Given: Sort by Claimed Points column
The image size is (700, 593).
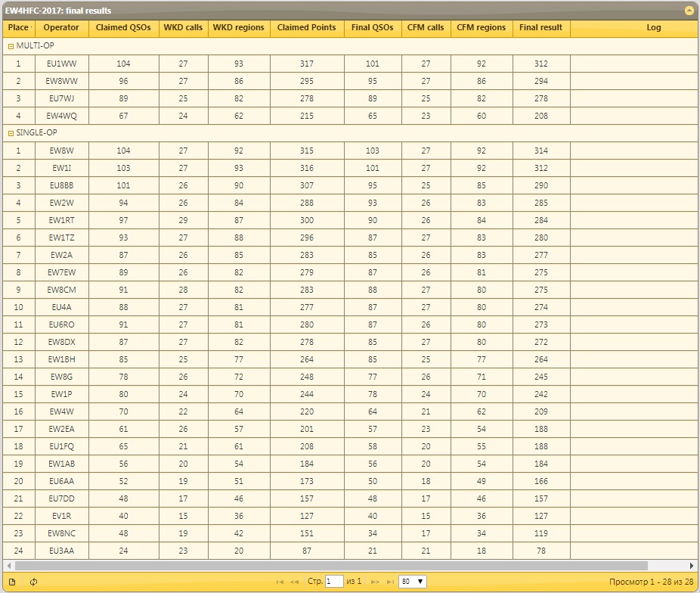Looking at the screenshot, I should click(x=306, y=28).
